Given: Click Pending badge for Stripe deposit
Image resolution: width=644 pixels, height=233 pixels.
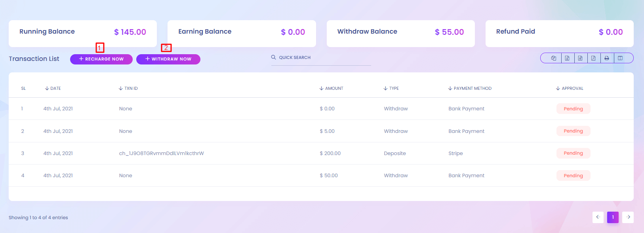Looking at the screenshot, I should click(x=573, y=153).
